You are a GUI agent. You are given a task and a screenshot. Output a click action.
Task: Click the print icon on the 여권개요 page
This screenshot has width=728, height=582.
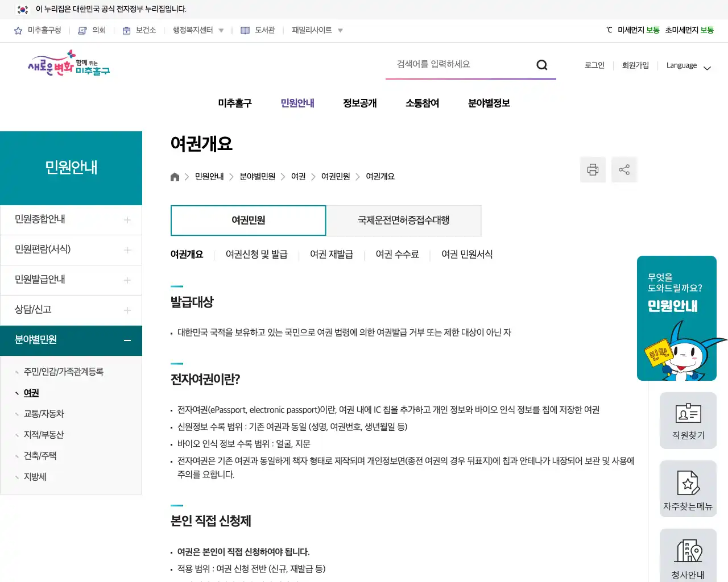593,169
